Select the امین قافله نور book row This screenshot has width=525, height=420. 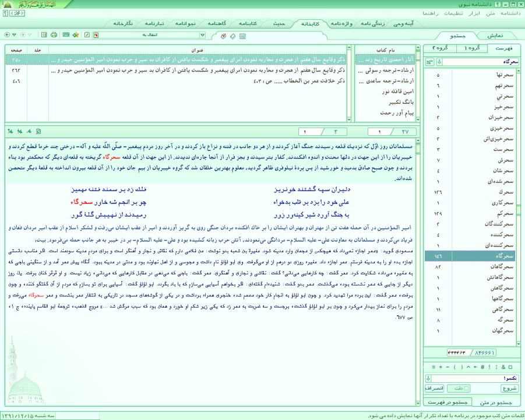385,91
